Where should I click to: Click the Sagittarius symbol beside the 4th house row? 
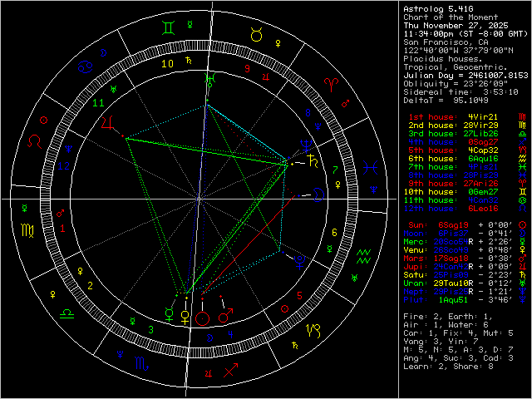click(x=523, y=141)
